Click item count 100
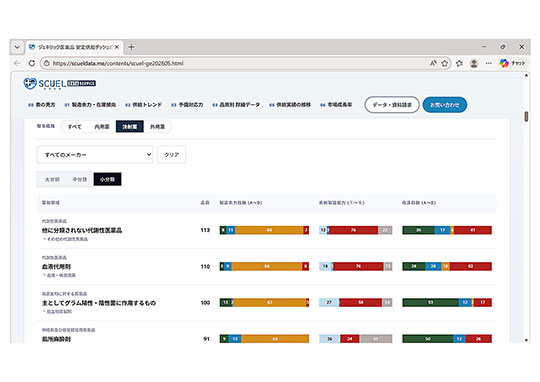 (205, 303)
